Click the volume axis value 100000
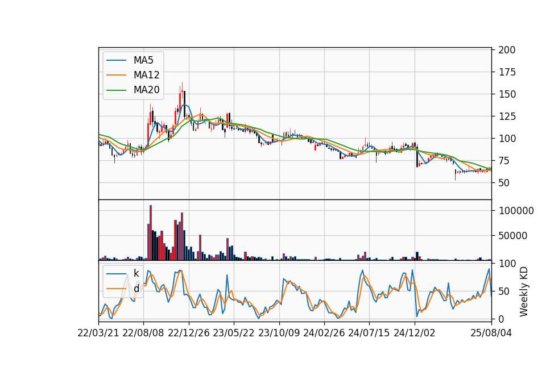 516,211
